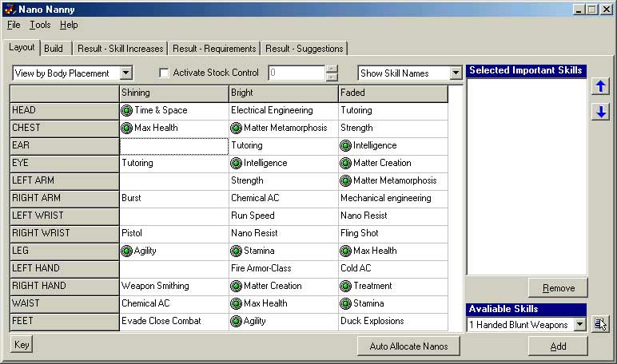Click green icon beside WAIST Faded Stamina
Viewport: 617px width, 364px height.
[x=345, y=303]
